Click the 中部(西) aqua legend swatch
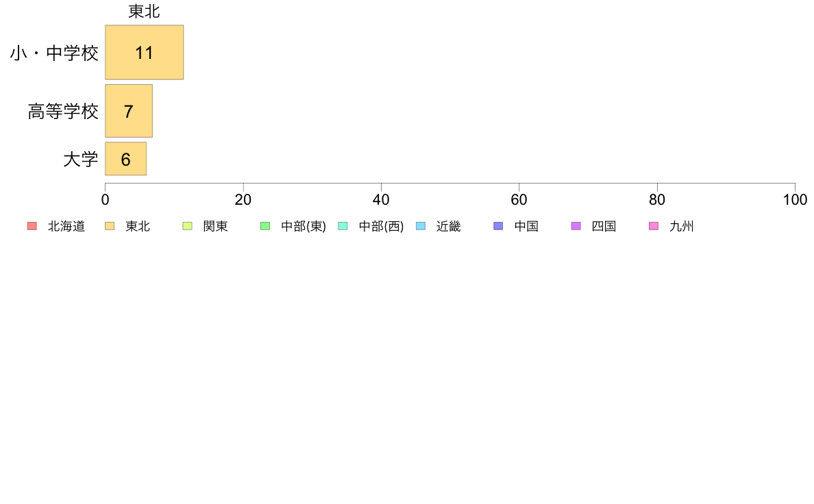The height and width of the screenshot is (504, 814). pyautogui.click(x=343, y=226)
